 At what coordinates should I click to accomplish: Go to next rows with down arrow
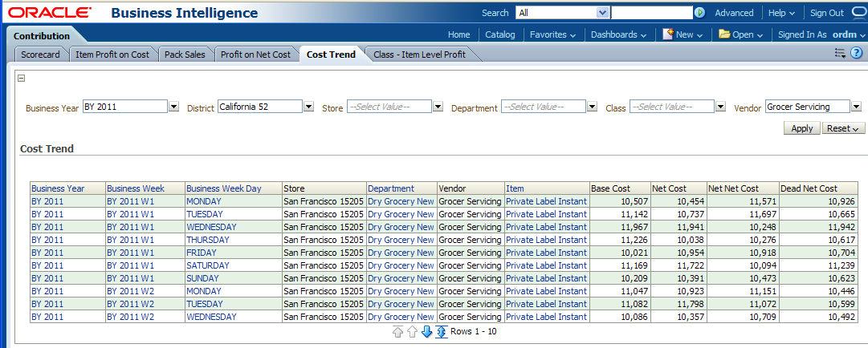(x=426, y=332)
